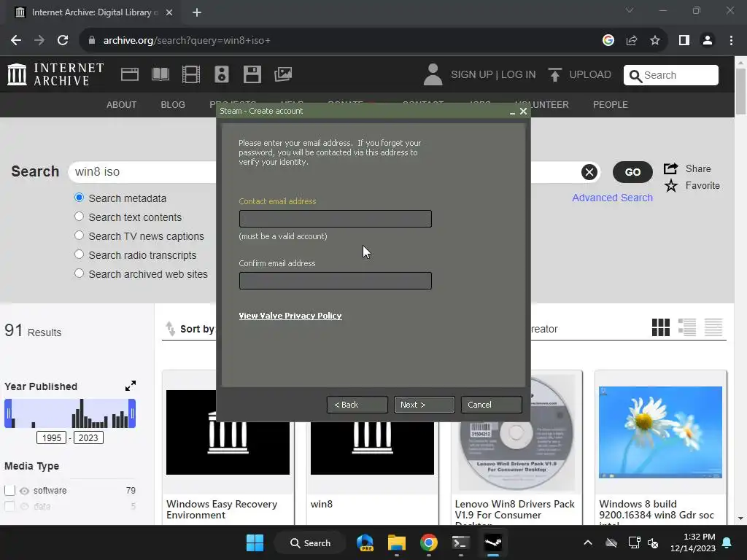Click Next in Steam Create account dialog
747x560 pixels.
click(x=424, y=405)
